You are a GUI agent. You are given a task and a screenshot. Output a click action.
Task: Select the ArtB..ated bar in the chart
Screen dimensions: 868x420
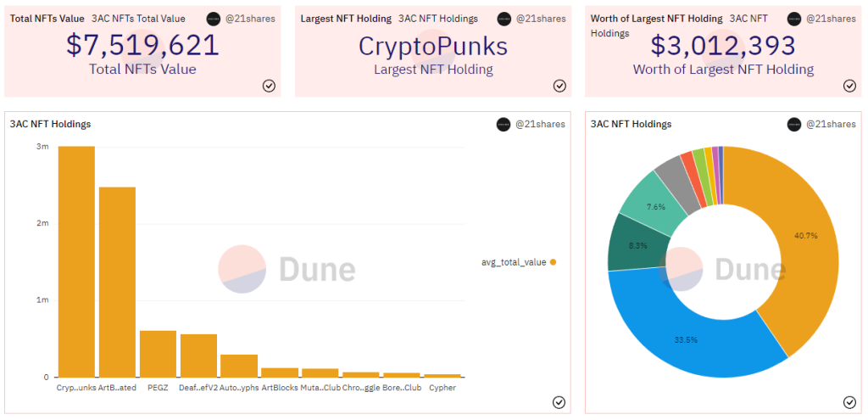(117, 282)
